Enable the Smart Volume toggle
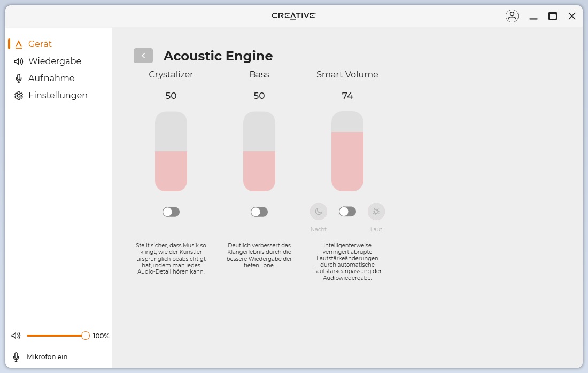This screenshot has height=373, width=588. click(347, 212)
